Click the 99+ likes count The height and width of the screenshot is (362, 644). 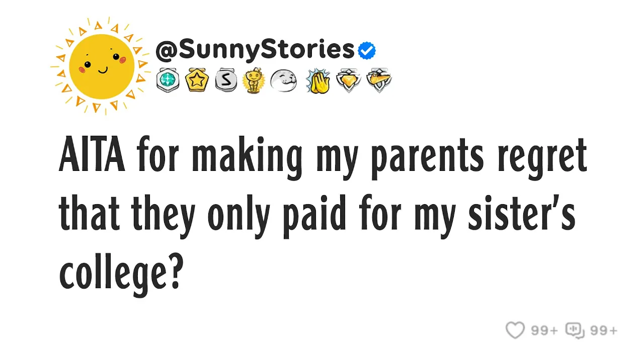544,330
